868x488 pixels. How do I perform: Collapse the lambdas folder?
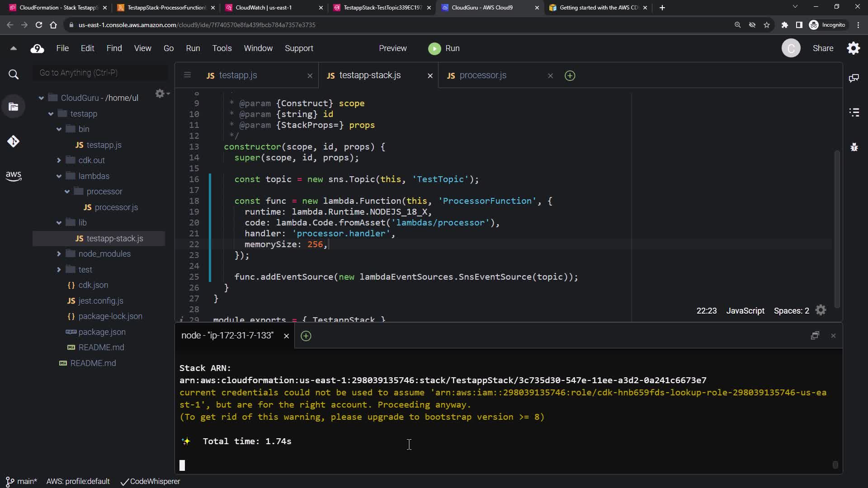click(x=59, y=176)
